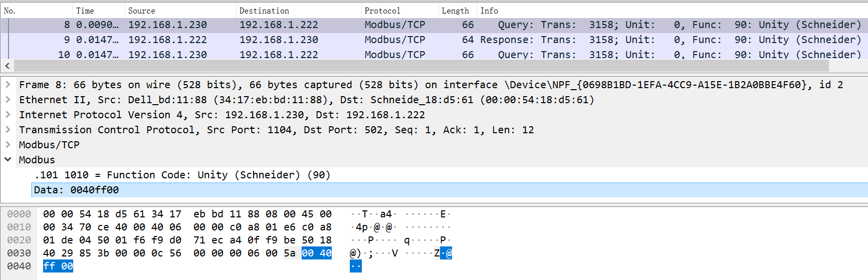868x280 pixels.
Task: Sort by Protocol column header
Action: click(x=398, y=11)
